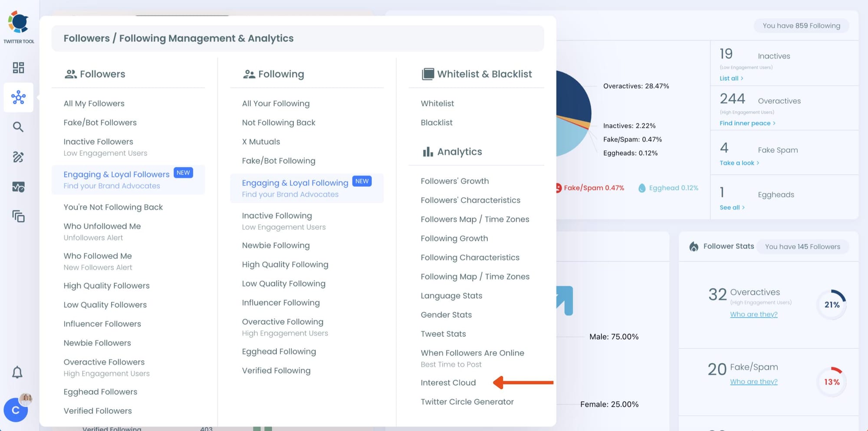Screen dimensions: 868x431
Task: Open Low Quality Followers
Action: click(105, 305)
